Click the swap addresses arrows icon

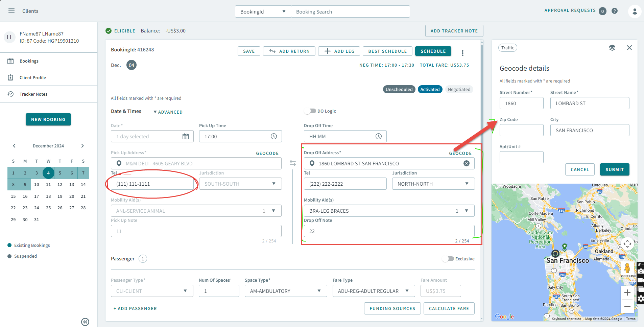(x=293, y=163)
